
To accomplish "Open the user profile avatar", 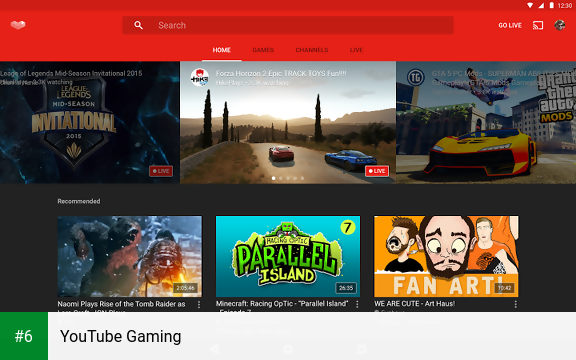I will (559, 25).
